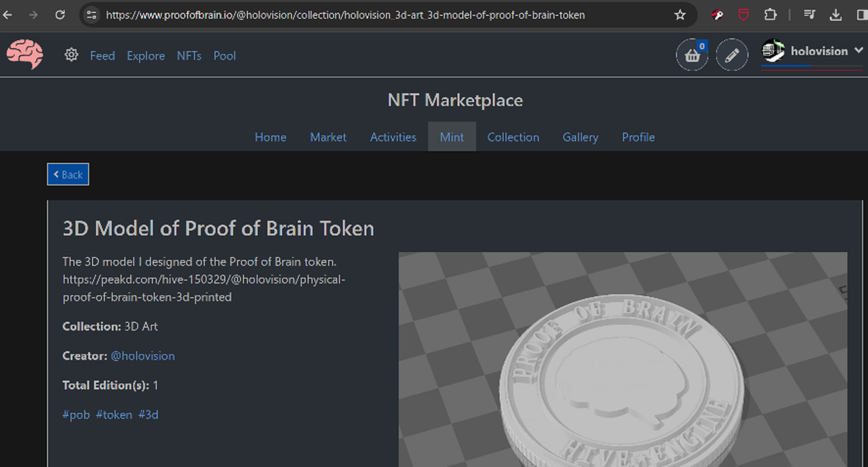This screenshot has height=467, width=868.
Task: Open browser downloads icon
Action: [837, 15]
